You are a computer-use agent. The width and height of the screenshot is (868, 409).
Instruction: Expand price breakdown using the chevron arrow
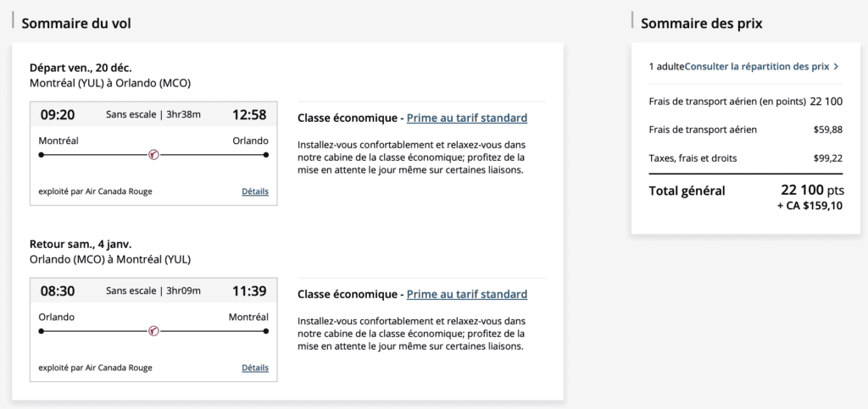click(x=837, y=66)
